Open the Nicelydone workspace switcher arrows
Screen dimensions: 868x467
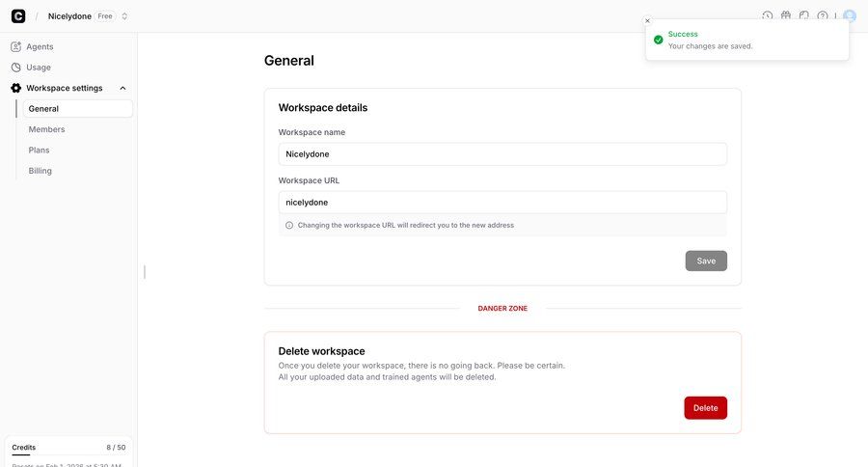(x=124, y=16)
